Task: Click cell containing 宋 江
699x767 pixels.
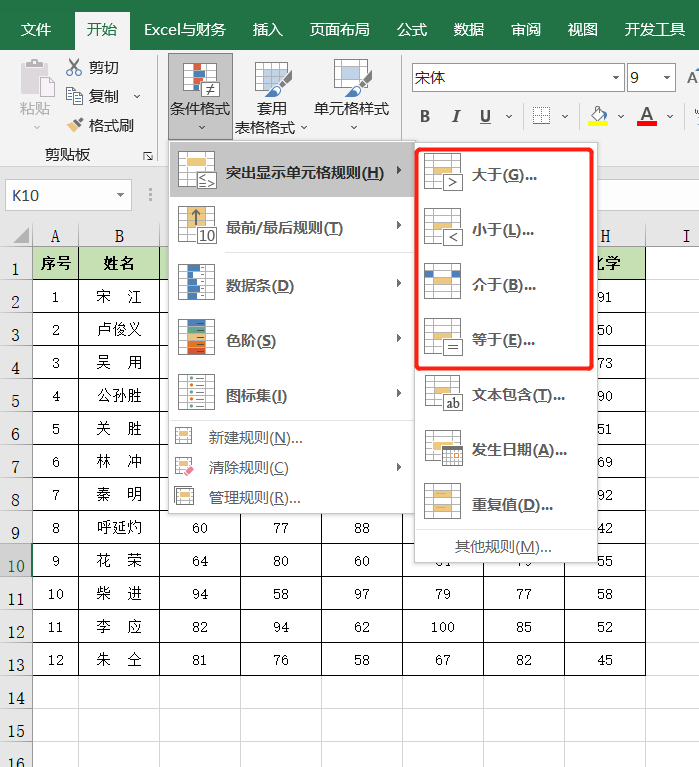Action: pos(119,296)
